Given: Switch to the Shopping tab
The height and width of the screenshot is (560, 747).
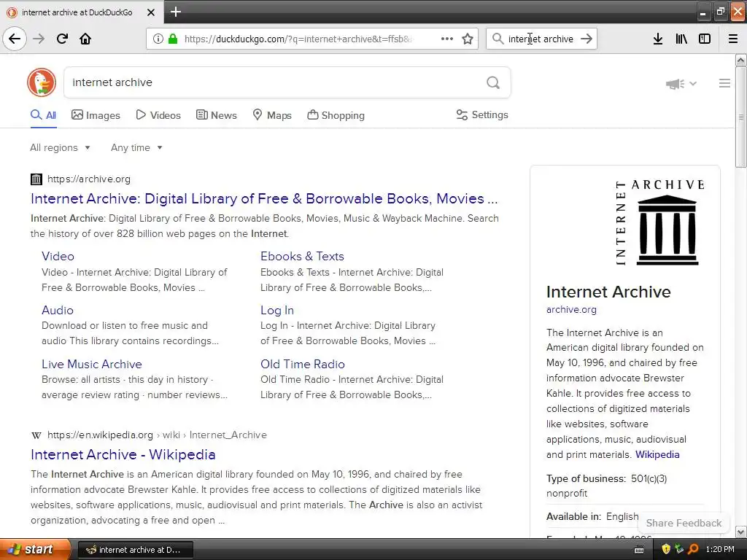Looking at the screenshot, I should (336, 115).
